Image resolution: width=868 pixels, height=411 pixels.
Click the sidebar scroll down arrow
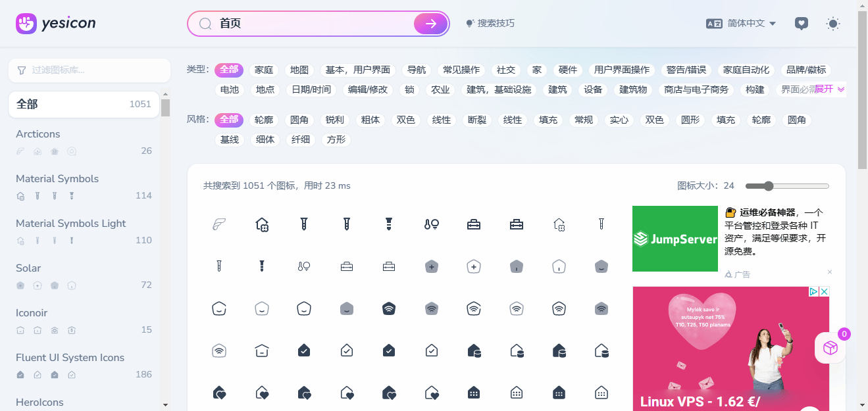[165, 405]
